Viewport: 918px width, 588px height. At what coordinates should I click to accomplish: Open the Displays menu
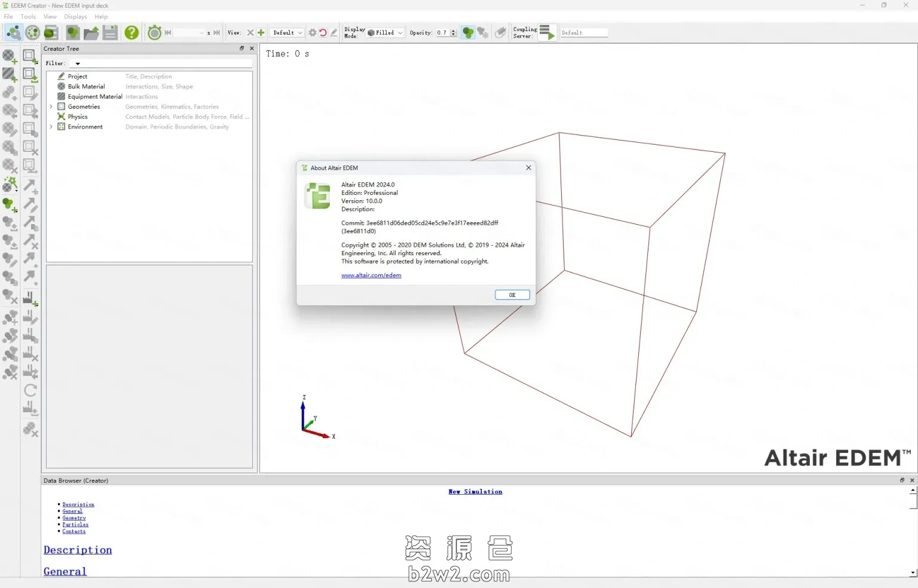tap(75, 17)
